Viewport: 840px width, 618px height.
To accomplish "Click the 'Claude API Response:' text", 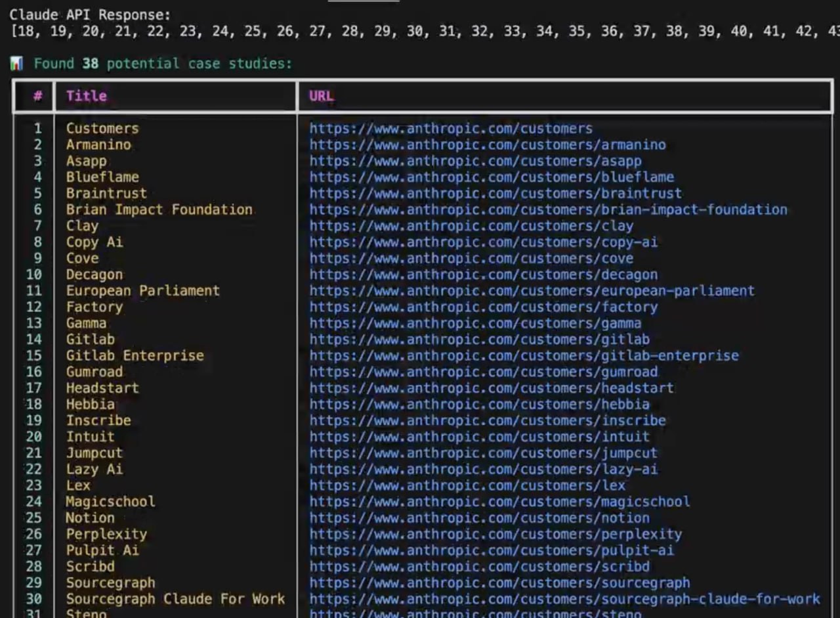I will tap(90, 14).
